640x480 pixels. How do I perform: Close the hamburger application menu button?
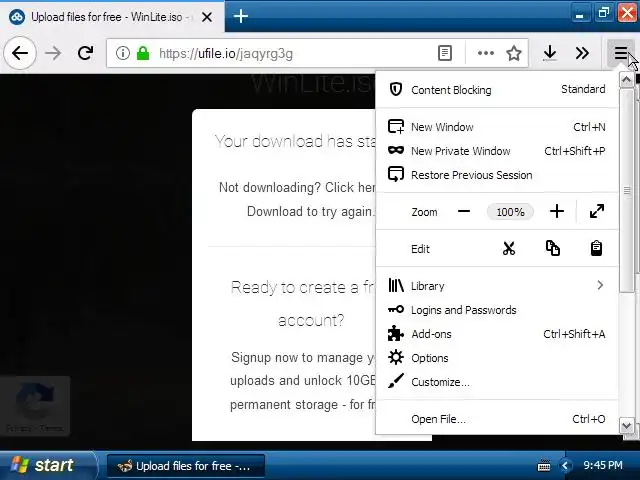pos(620,53)
